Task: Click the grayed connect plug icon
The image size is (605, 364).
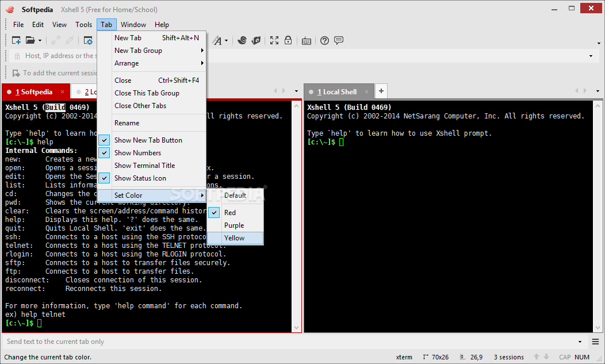Action: point(56,40)
